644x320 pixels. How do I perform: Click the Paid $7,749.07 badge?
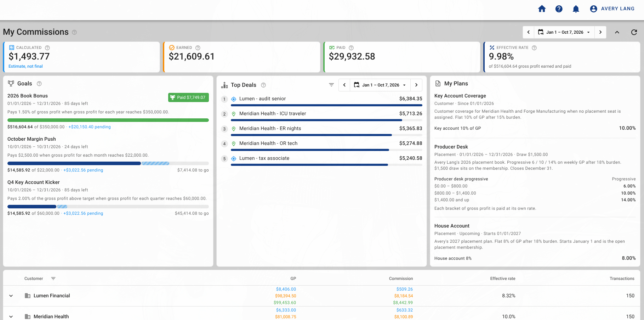coord(188,97)
